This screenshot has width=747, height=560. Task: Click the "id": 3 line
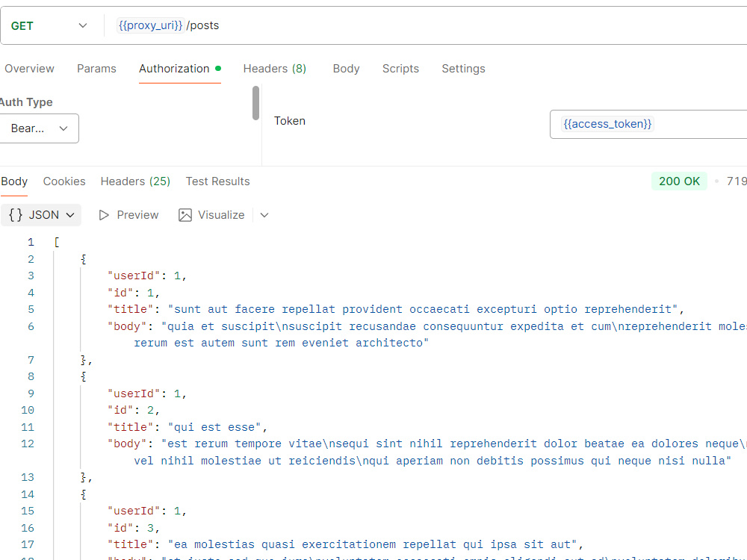tap(134, 528)
